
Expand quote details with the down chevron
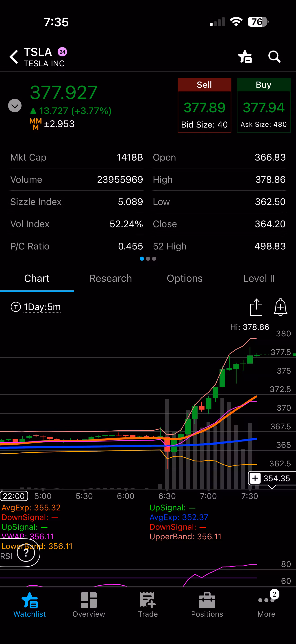click(15, 106)
